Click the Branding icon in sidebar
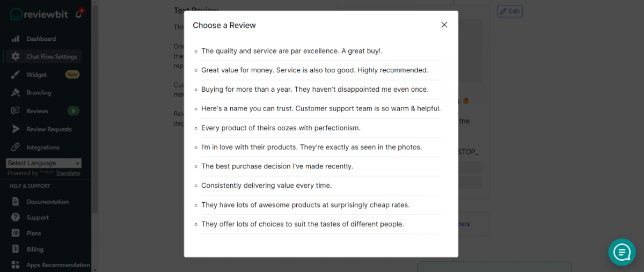 coord(16,92)
